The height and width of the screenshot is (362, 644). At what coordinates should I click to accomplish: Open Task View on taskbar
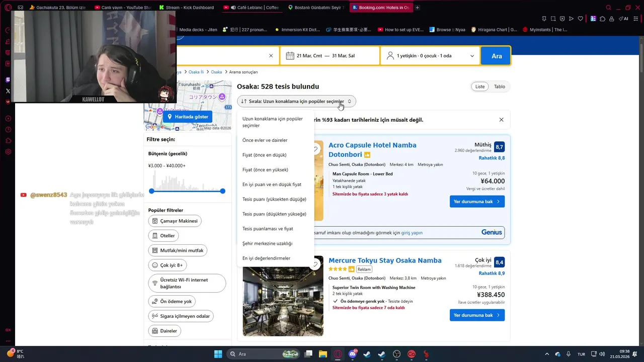(308, 354)
